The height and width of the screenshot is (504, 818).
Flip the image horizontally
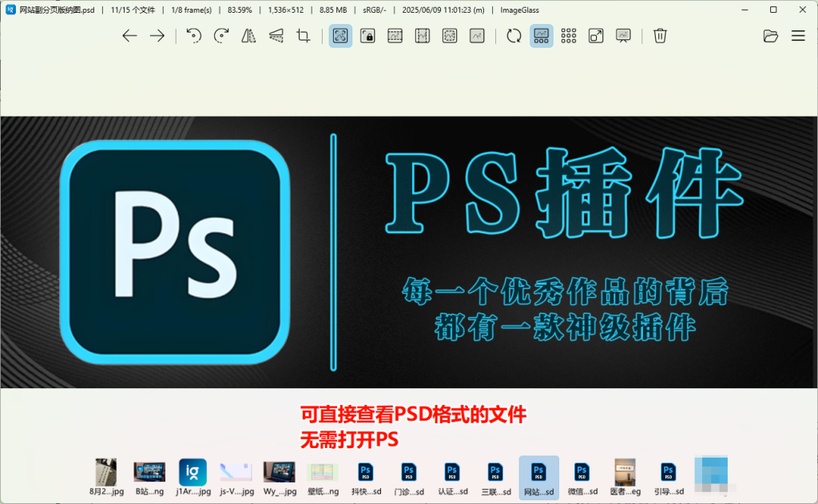248,36
